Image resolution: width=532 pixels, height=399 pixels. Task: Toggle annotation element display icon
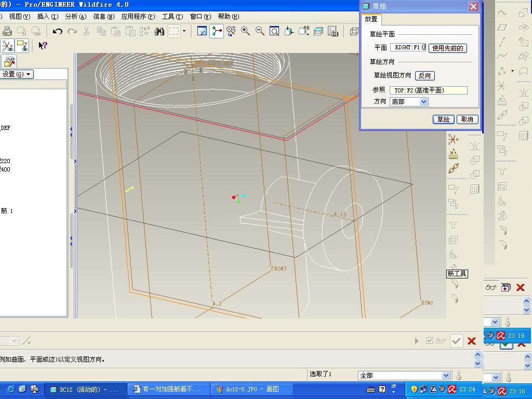coord(22,46)
